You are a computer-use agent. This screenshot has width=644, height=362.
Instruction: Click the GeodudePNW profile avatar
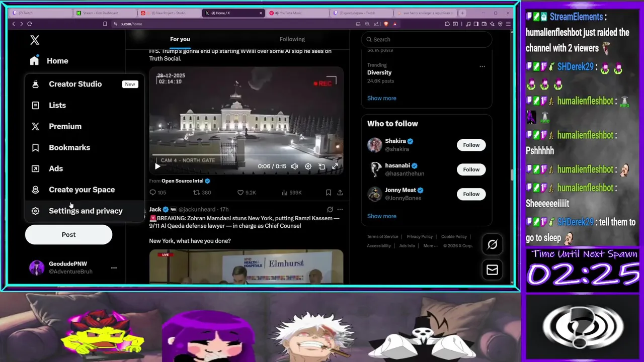click(x=37, y=267)
